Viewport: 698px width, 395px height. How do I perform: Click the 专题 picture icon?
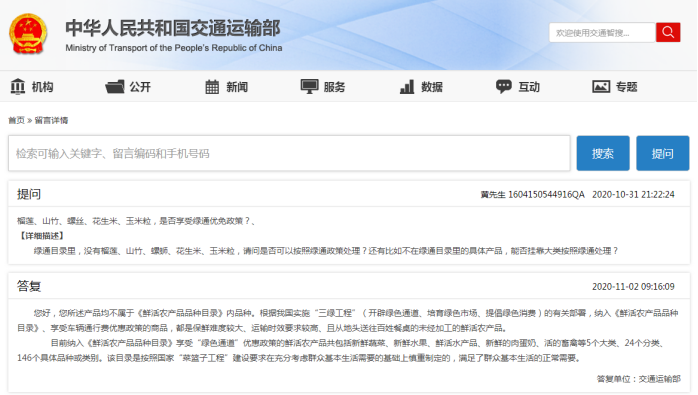(x=601, y=86)
